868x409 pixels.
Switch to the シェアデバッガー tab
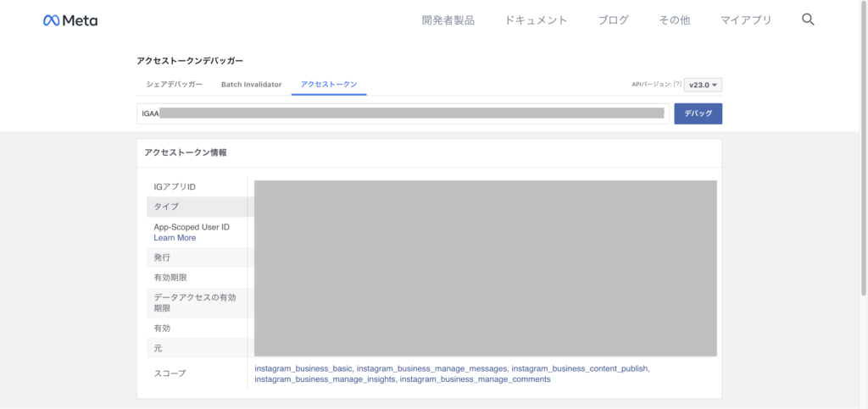[x=175, y=85]
